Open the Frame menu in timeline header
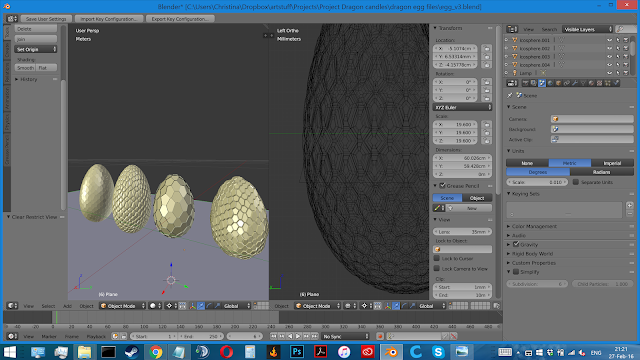 [x=71, y=336]
